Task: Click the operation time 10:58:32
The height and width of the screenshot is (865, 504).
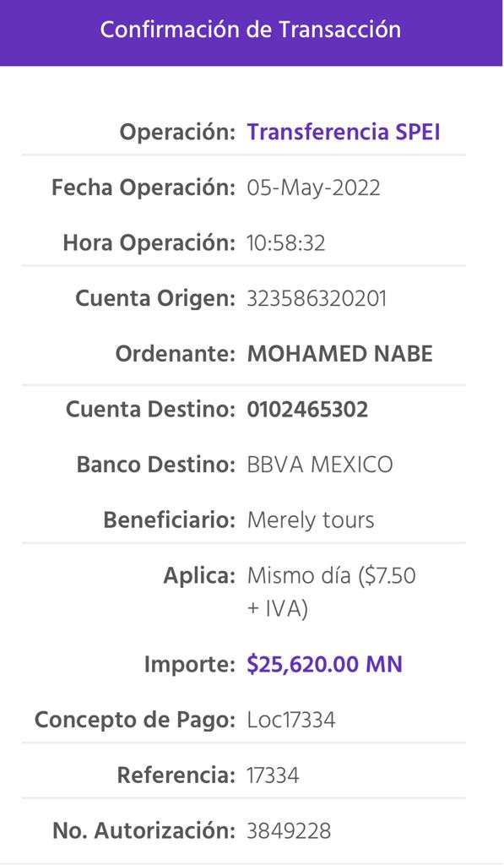Action: click(x=285, y=243)
